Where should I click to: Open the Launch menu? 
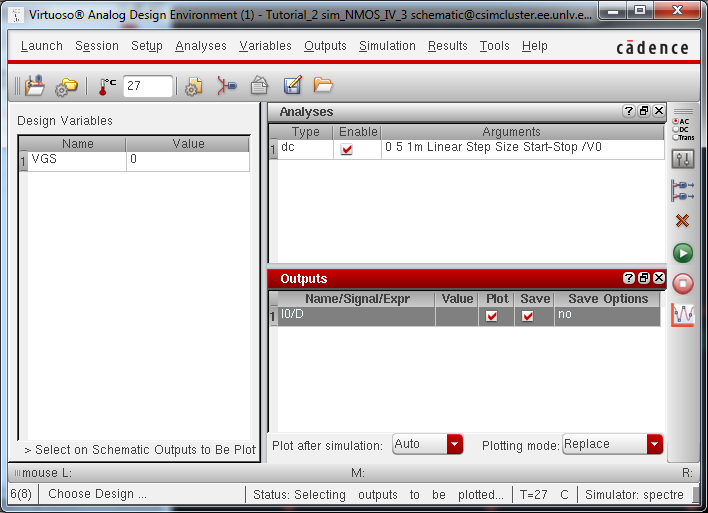coord(42,46)
